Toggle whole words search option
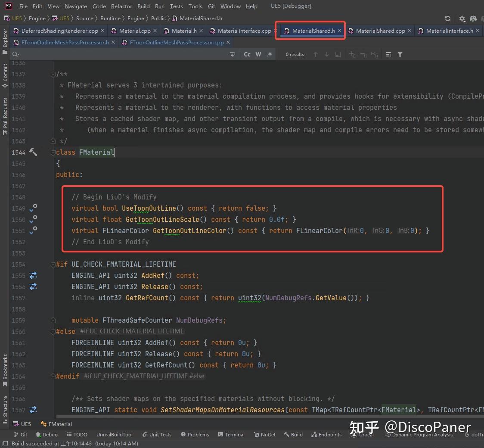The width and height of the screenshot is (484, 448). (258, 54)
